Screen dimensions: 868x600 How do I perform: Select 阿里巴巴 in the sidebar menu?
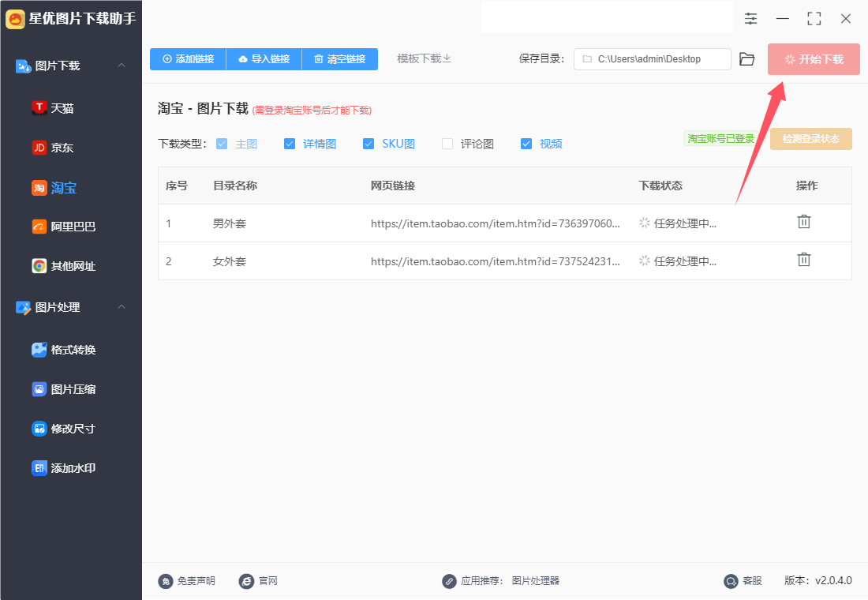[x=73, y=227]
